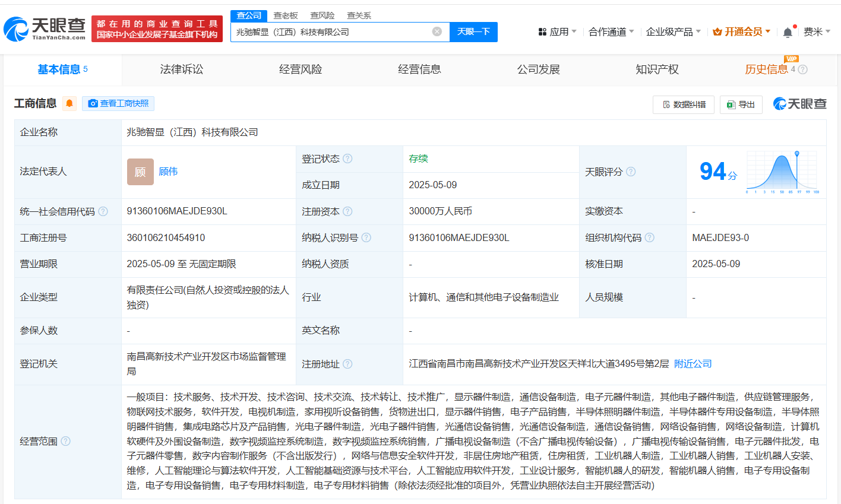Switch to the 法律诉讼 tab

[x=181, y=69]
